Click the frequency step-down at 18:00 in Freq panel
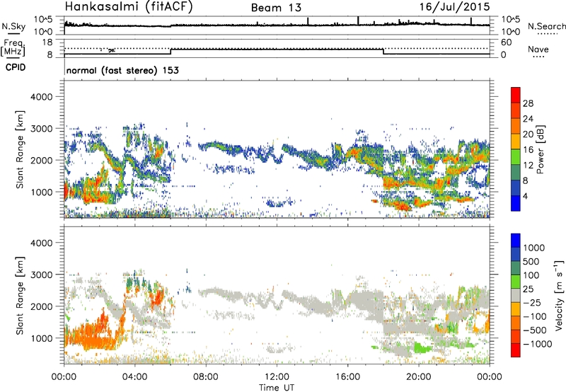566x392 pixels. 383,51
